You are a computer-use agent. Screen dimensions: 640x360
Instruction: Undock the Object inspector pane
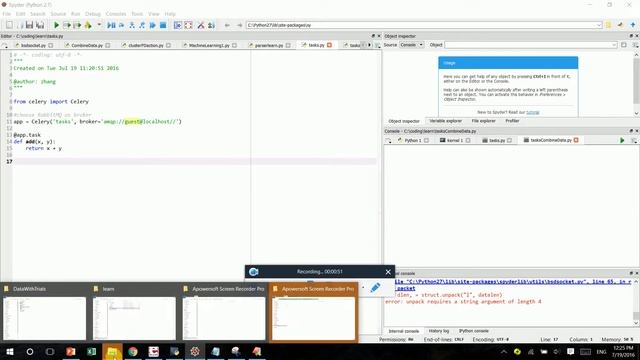(631, 36)
